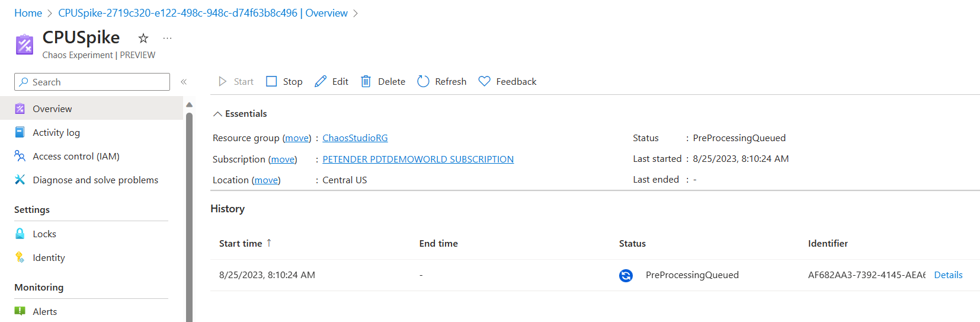Favorite CPUSpike with the star icon
Viewport: 980px width, 322px height.
pyautogui.click(x=143, y=39)
